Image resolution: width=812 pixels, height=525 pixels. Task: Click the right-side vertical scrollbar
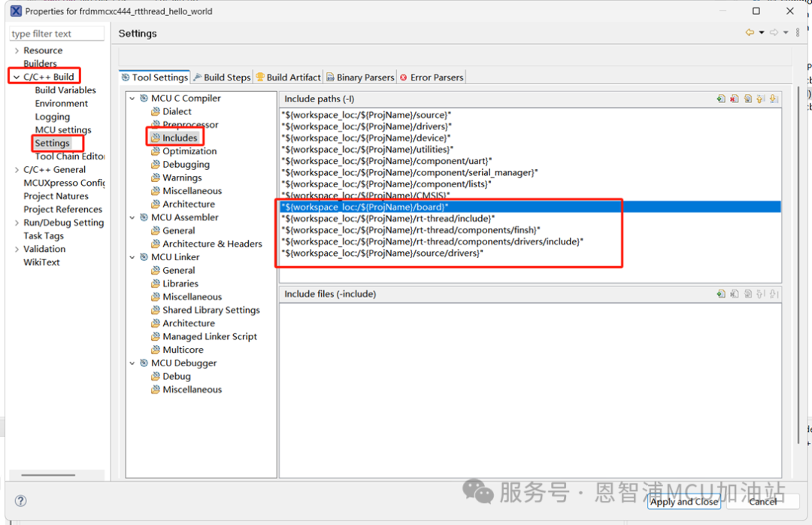pos(798,264)
